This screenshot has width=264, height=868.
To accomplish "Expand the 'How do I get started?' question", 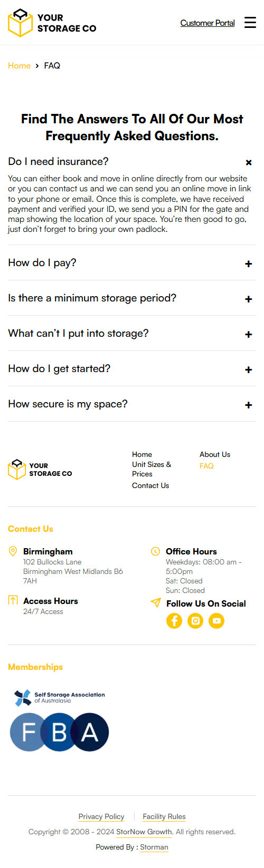I will [132, 368].
